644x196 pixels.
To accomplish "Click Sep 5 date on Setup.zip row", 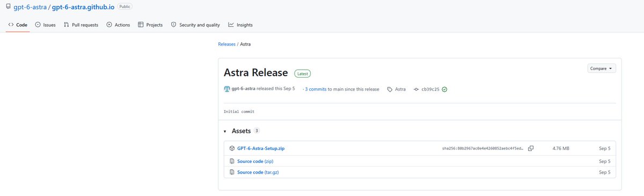I will [x=604, y=148].
